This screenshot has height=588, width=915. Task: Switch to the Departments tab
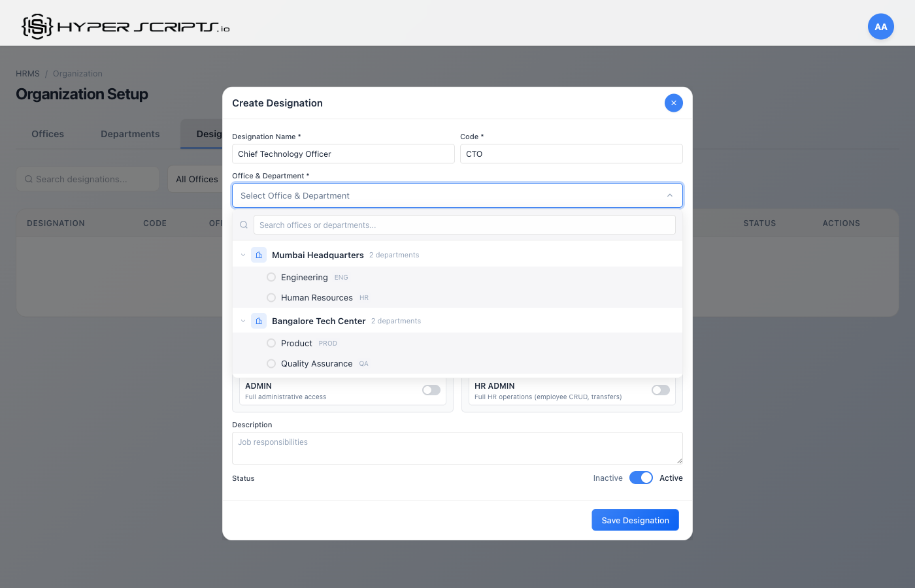[129, 133]
